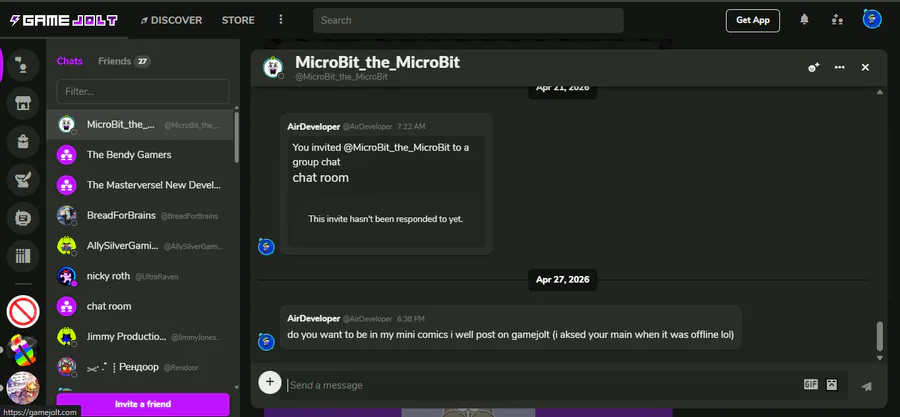Open the rainbow-colored community avatar
900x417 pixels.
23,349
